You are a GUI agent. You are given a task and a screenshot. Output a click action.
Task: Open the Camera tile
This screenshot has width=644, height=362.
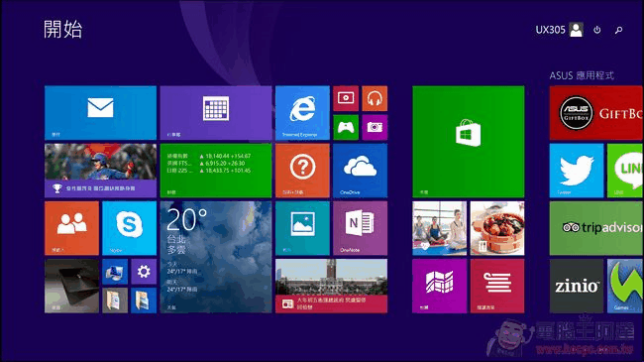[375, 128]
